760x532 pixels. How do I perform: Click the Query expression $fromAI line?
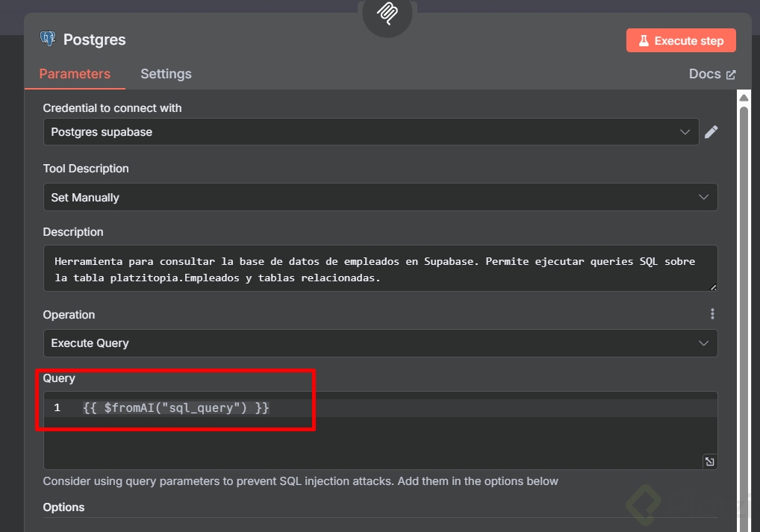(x=176, y=408)
